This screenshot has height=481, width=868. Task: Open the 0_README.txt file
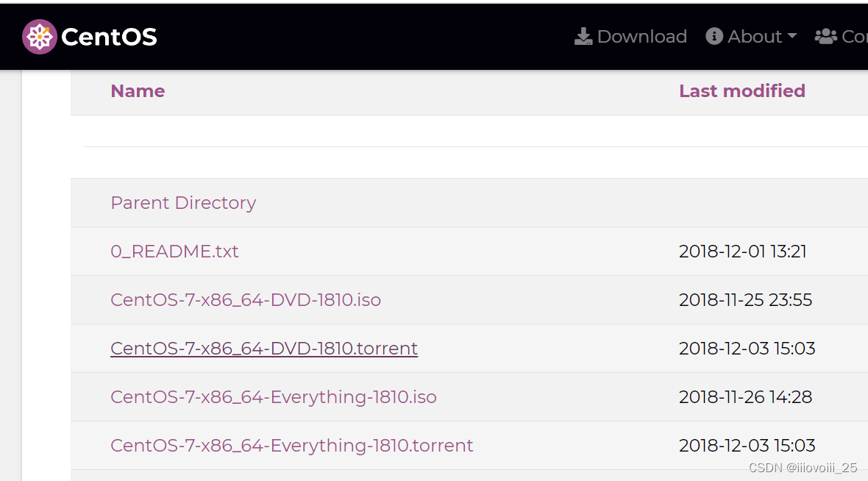[174, 252]
